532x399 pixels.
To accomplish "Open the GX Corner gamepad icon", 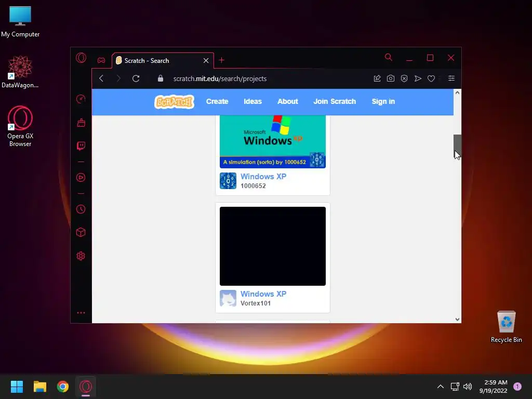I will pyautogui.click(x=101, y=60).
